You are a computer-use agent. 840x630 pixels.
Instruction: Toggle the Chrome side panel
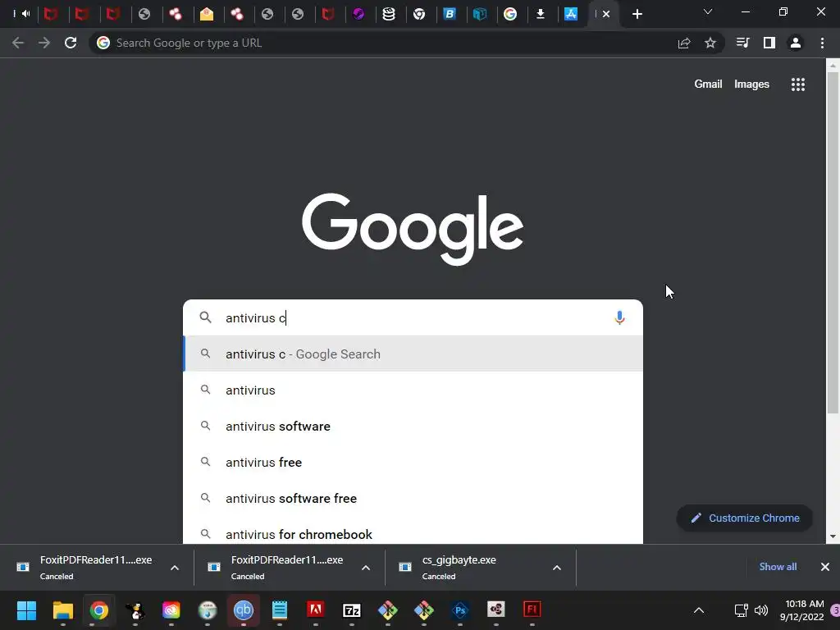click(x=769, y=43)
